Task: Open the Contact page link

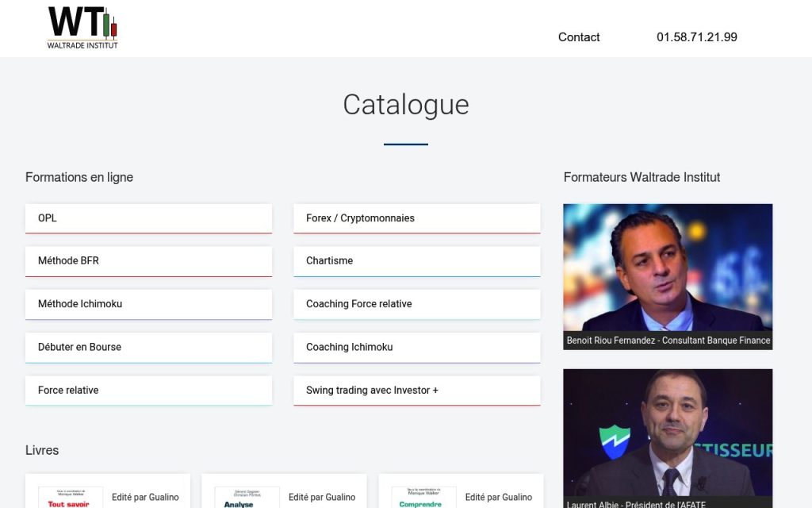Action: tap(578, 37)
